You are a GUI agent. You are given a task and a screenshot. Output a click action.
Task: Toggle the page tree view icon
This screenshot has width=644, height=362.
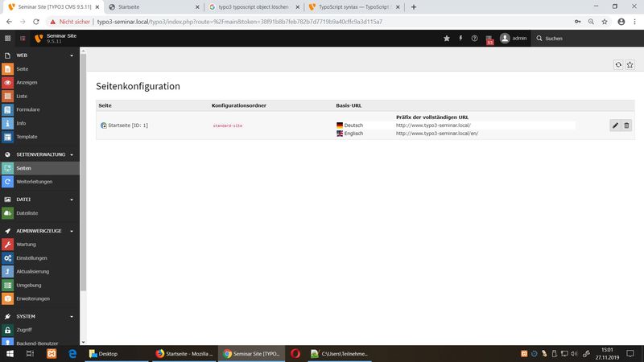[23, 38]
